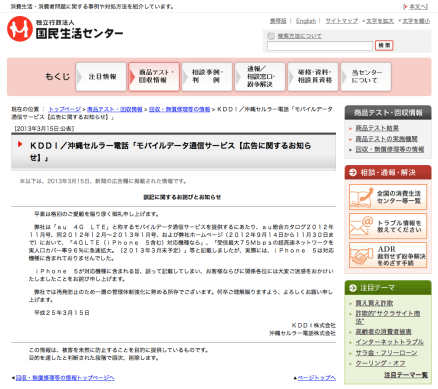438x389 pixels.
Task: Go to 回収・無償修理等の情報トップページへ link
Action: 65,378
